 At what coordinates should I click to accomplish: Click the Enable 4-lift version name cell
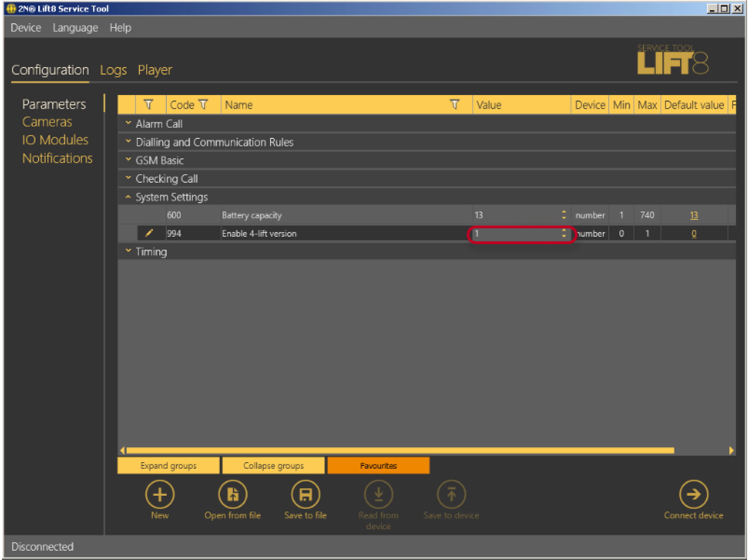click(x=346, y=233)
